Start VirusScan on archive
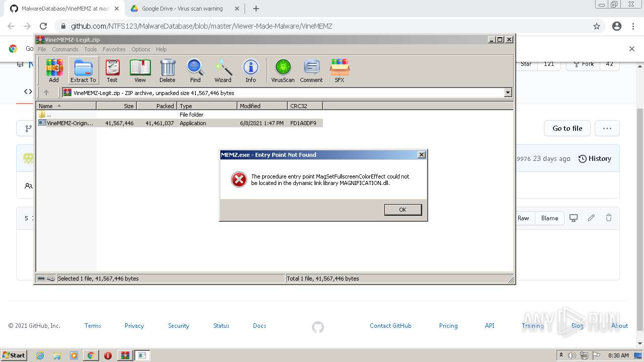This screenshot has height=362, width=644. (283, 70)
